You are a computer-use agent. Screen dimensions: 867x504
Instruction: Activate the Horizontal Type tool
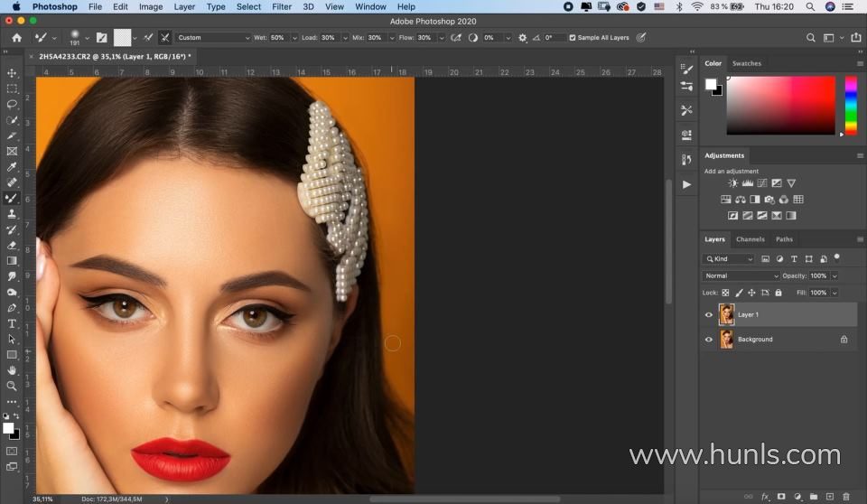12,323
